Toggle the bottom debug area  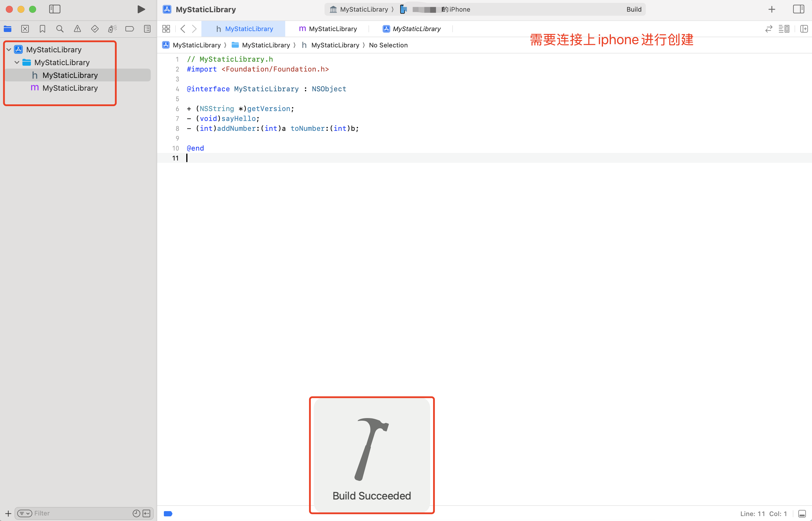click(802, 513)
